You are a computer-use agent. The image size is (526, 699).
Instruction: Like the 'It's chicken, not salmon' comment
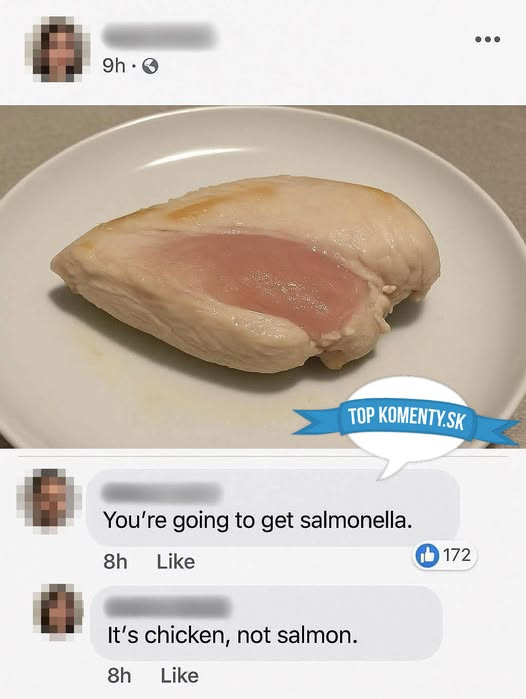(180, 675)
